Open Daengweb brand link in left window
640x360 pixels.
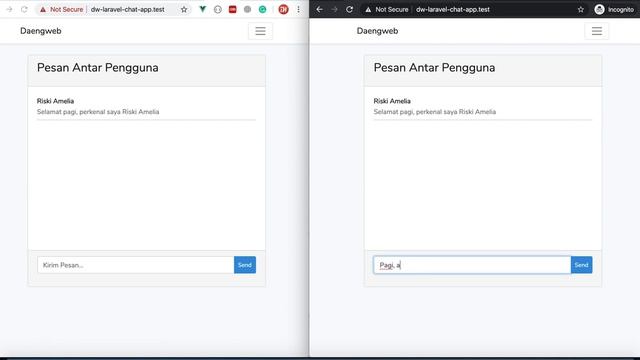41,31
